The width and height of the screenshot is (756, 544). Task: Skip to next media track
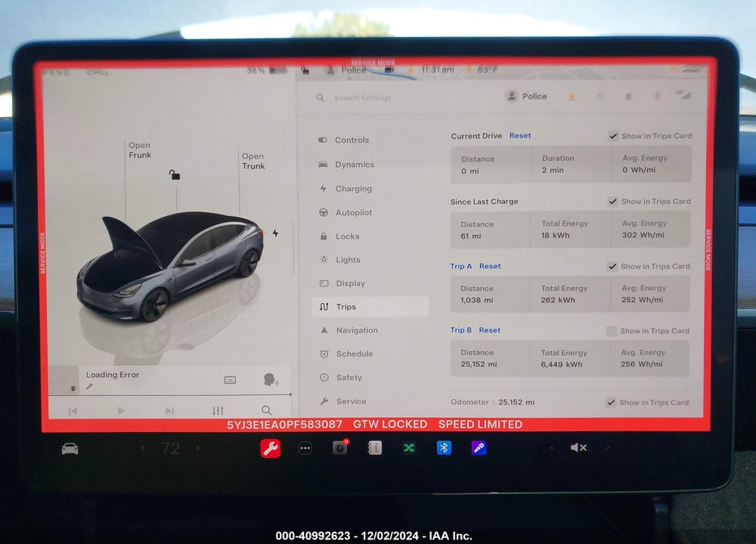point(169,411)
